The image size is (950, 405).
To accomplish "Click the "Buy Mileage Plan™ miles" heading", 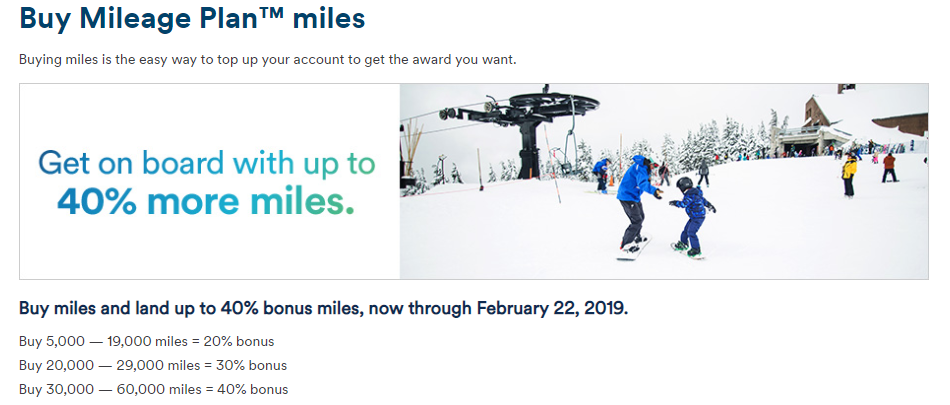I will click(192, 19).
